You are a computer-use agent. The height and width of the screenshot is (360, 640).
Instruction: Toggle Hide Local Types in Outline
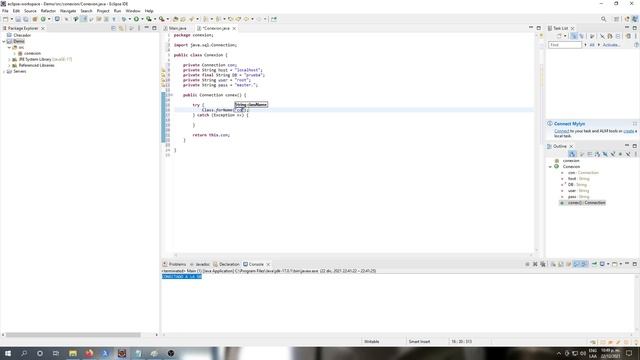628,154
